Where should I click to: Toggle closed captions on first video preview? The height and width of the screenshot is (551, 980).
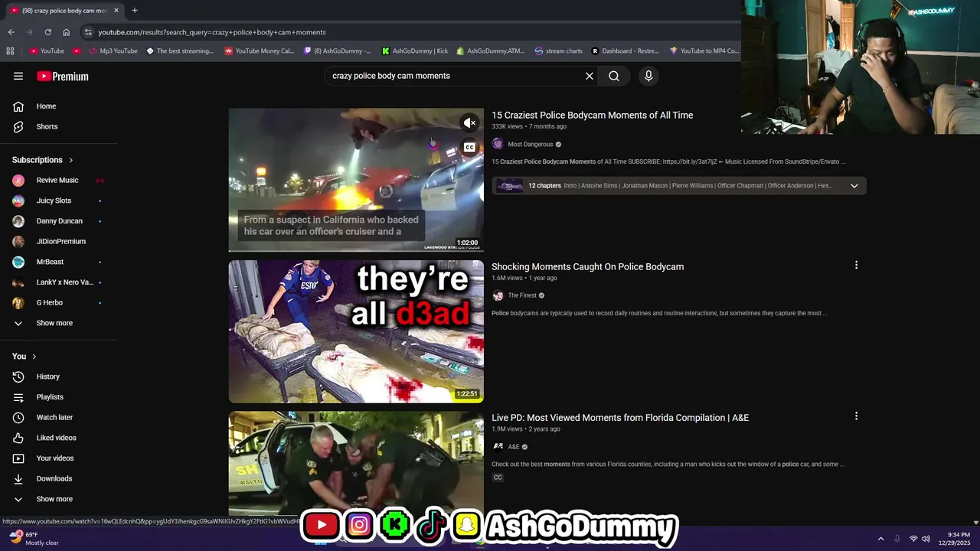click(x=469, y=147)
